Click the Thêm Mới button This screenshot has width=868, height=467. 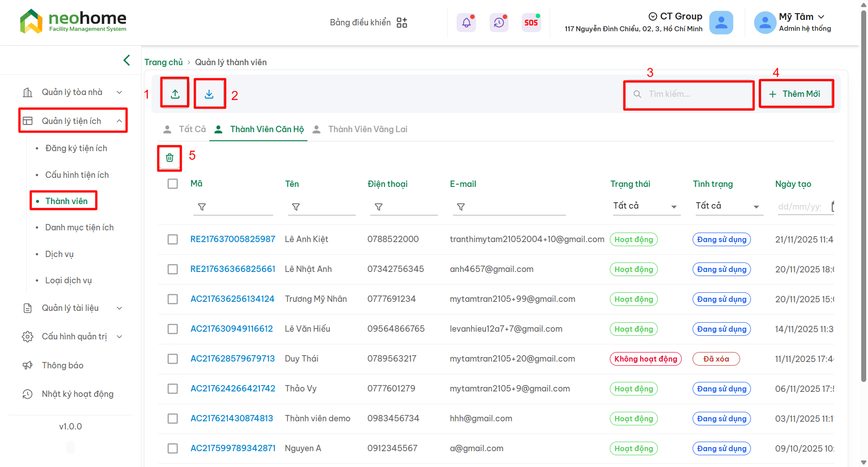click(796, 94)
